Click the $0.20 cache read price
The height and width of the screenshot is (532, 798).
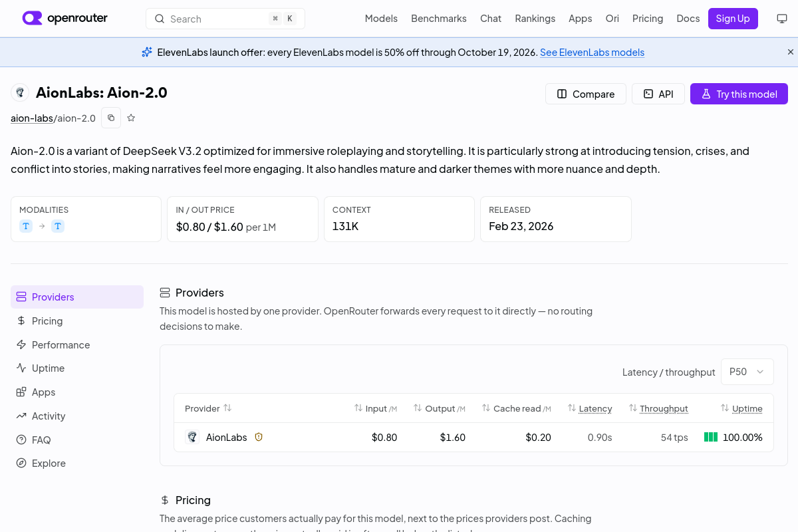[x=539, y=438]
